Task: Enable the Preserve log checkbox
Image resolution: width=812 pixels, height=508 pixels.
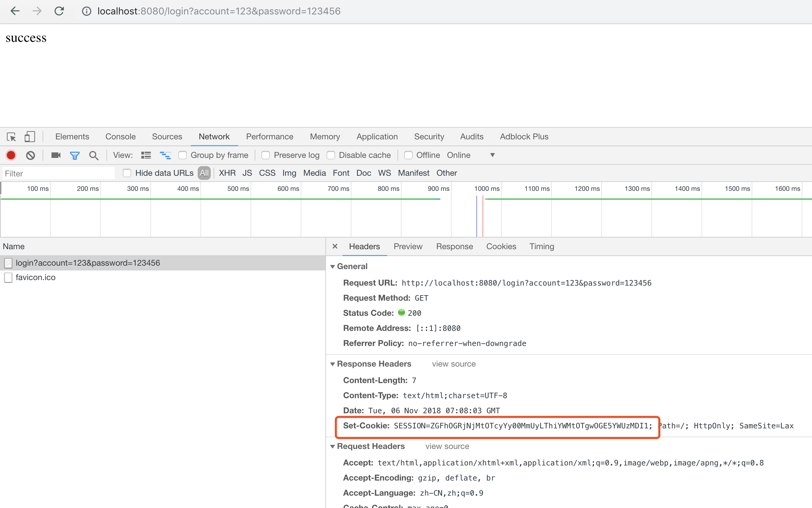Action: (266, 155)
